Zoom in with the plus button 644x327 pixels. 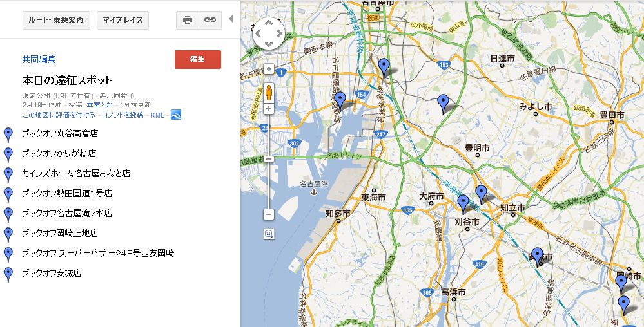pos(269,109)
